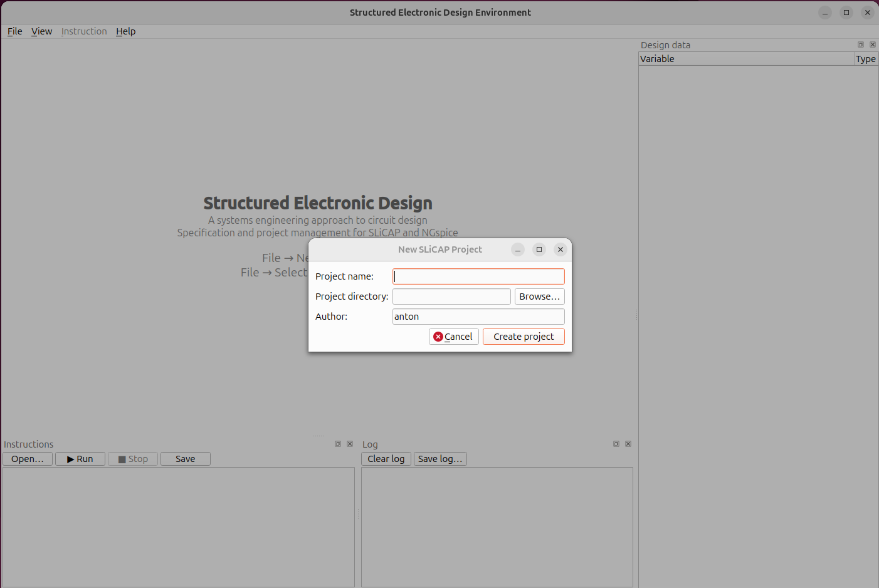Click inside the Log output area
The image size is (879, 588).
tap(497, 527)
